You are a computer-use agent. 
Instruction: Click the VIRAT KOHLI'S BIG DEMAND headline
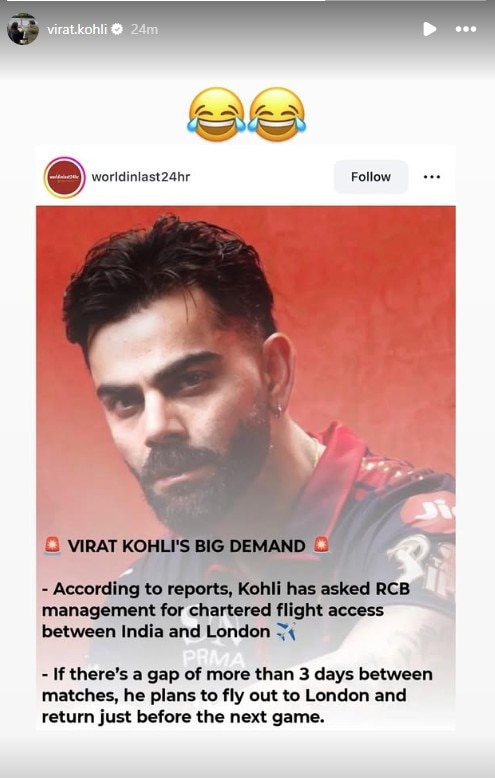(x=186, y=546)
